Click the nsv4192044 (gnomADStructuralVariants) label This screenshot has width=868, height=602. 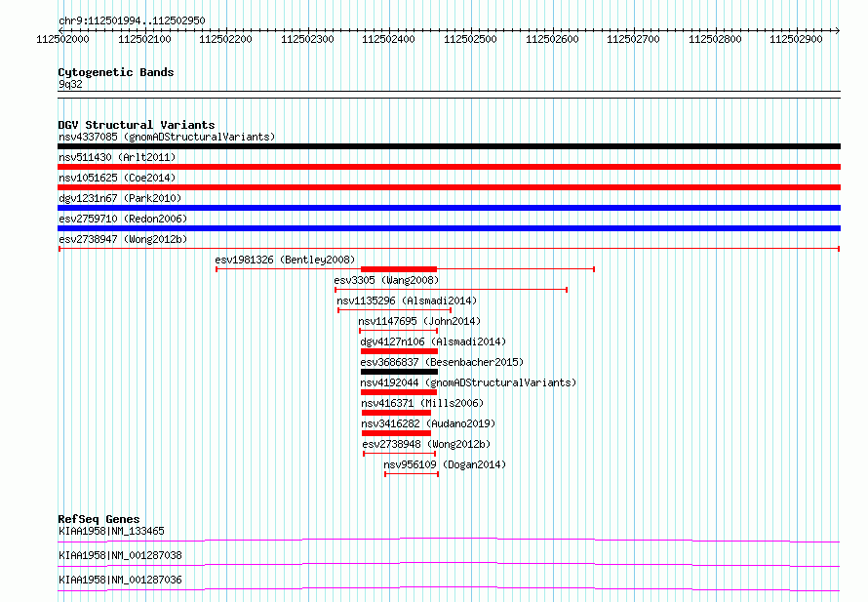[468, 382]
